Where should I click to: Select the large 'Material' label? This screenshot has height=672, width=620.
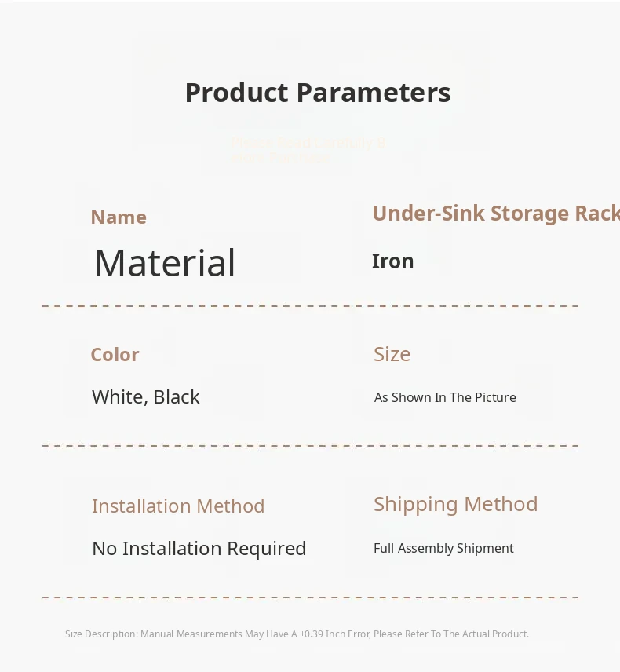pyautogui.click(x=165, y=263)
